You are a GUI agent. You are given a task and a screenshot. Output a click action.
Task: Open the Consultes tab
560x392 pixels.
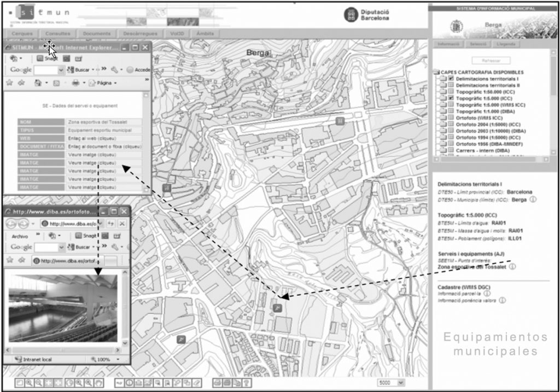pyautogui.click(x=58, y=33)
